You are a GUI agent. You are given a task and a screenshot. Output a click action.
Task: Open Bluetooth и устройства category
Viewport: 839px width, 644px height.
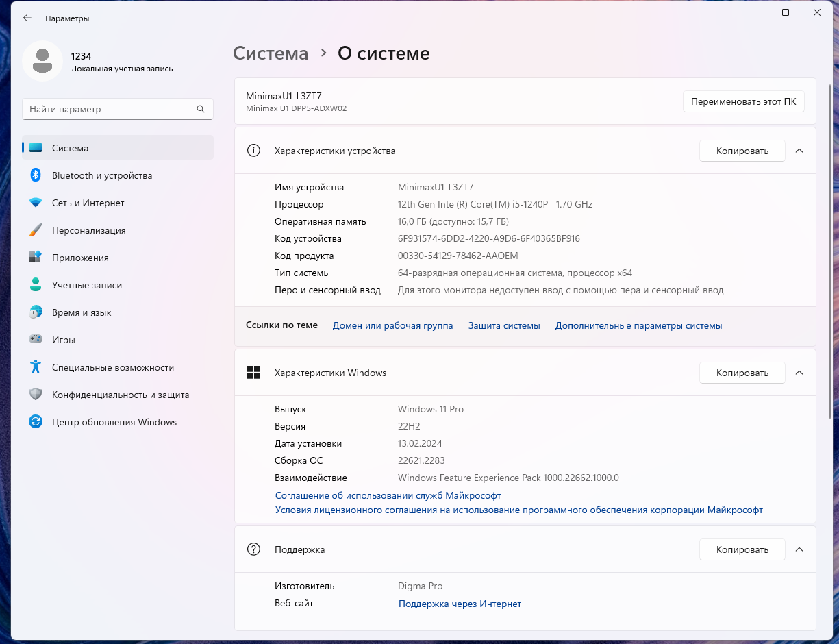pos(118,175)
